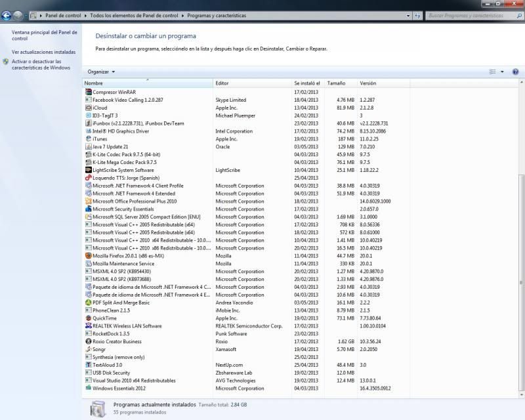The image size is (525, 420).
Task: Select the Microsoft Office Professional Plus 2010 icon
Action: point(89,201)
